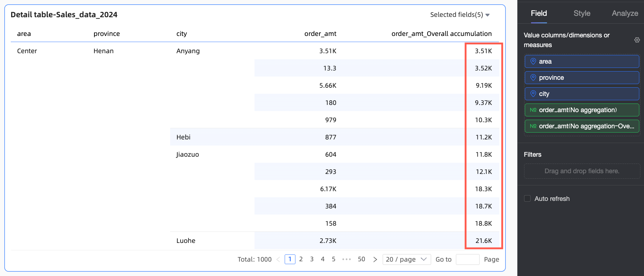The image size is (644, 276).
Task: Jump to page 50 in pagination
Action: click(361, 259)
